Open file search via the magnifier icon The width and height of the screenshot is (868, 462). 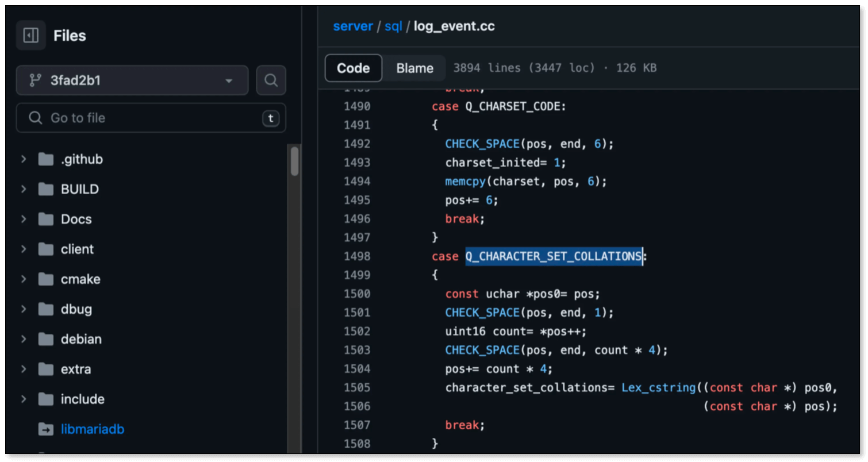click(270, 80)
